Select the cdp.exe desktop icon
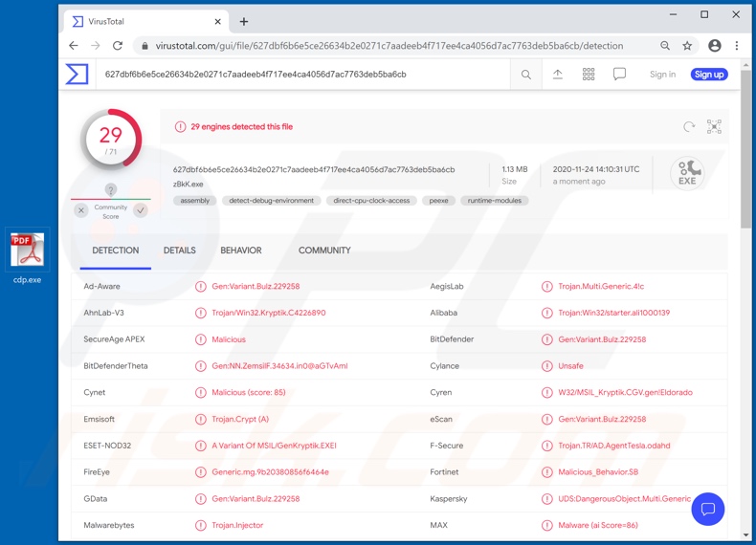This screenshot has width=756, height=545. click(28, 256)
